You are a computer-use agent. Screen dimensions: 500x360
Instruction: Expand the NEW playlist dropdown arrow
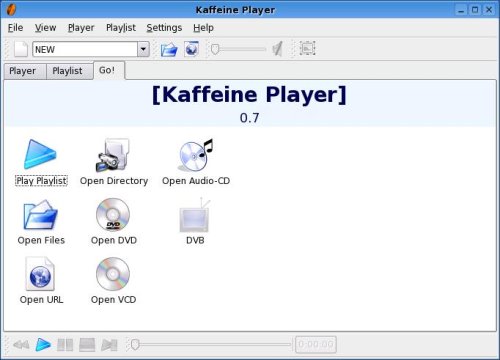click(143, 49)
